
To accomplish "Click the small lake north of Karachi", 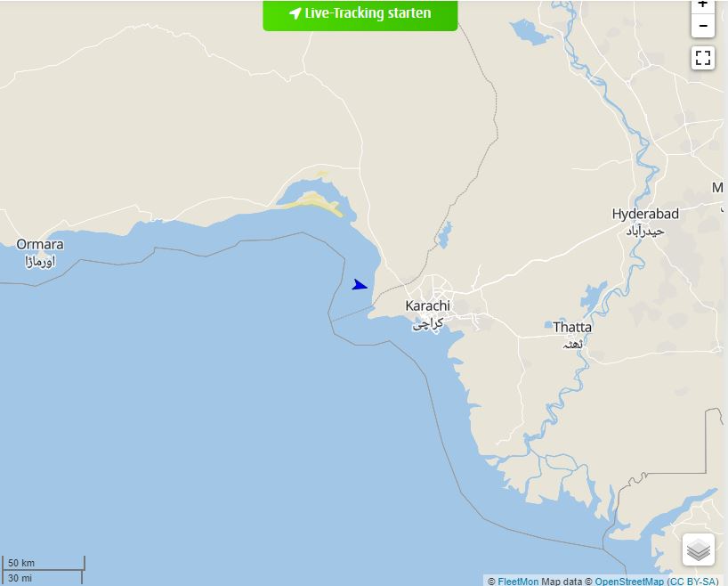I will point(445,235).
